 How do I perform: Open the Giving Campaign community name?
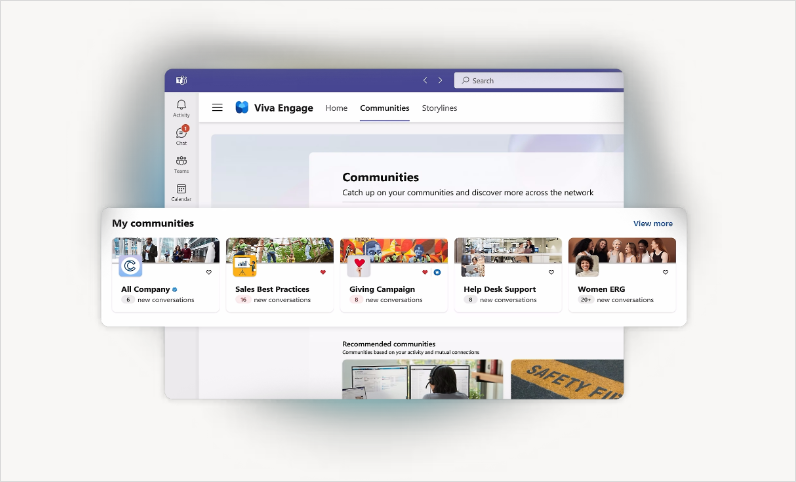(382, 289)
